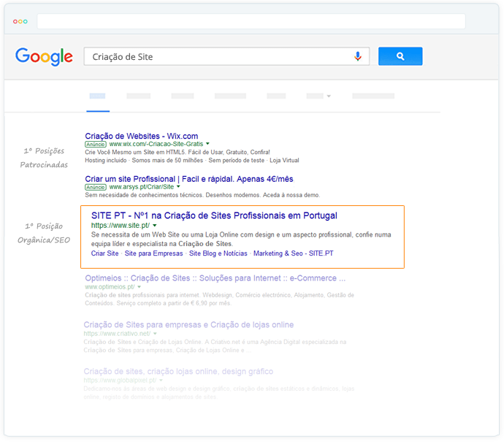
Task: Expand arrow beside https://www.criativo.net/
Action: coord(155,334)
